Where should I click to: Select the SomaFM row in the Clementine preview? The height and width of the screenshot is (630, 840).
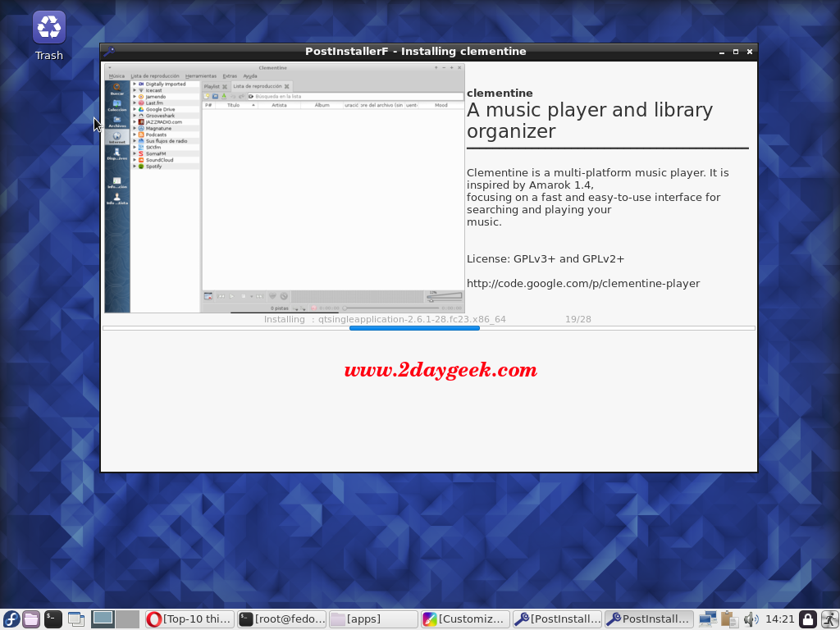(x=166, y=153)
